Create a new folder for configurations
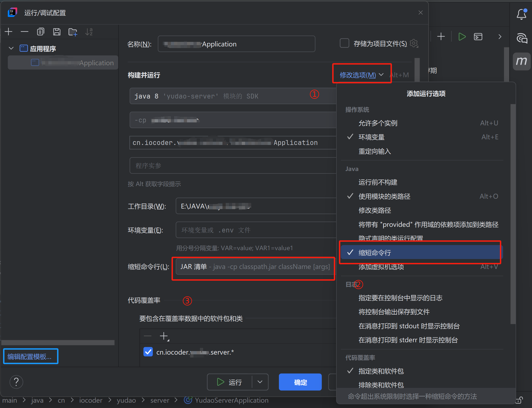532x408 pixels. point(73,32)
